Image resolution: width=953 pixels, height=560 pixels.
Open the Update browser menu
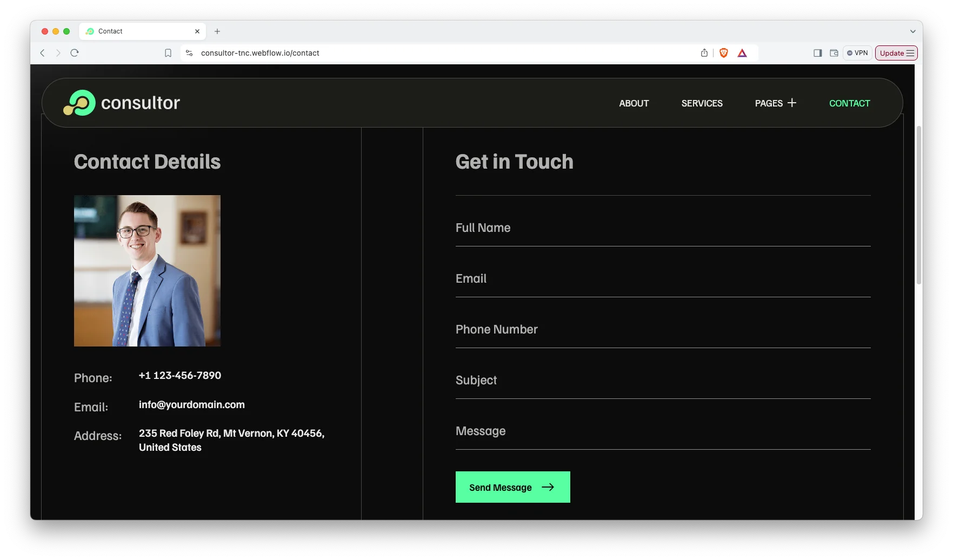896,53
